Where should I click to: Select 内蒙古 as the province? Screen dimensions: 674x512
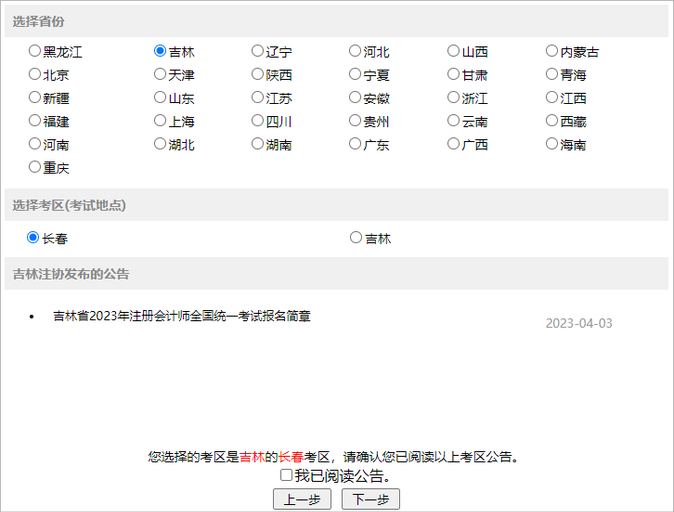[553, 51]
